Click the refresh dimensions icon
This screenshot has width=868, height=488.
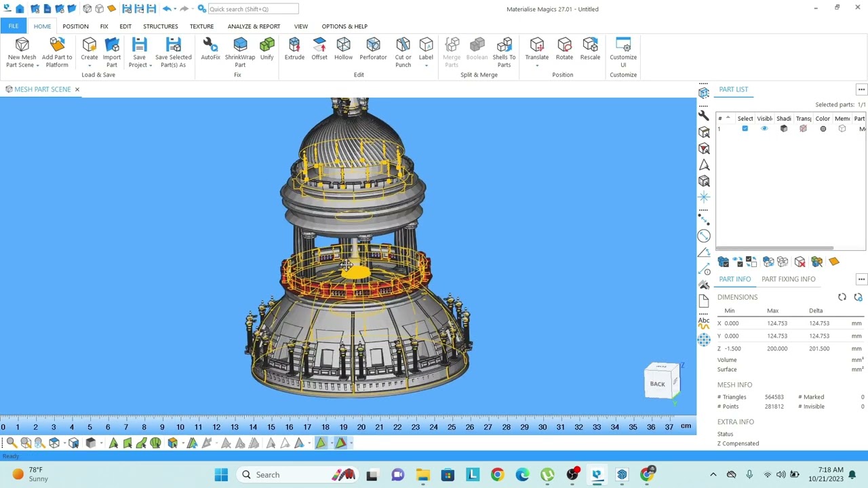(x=842, y=297)
